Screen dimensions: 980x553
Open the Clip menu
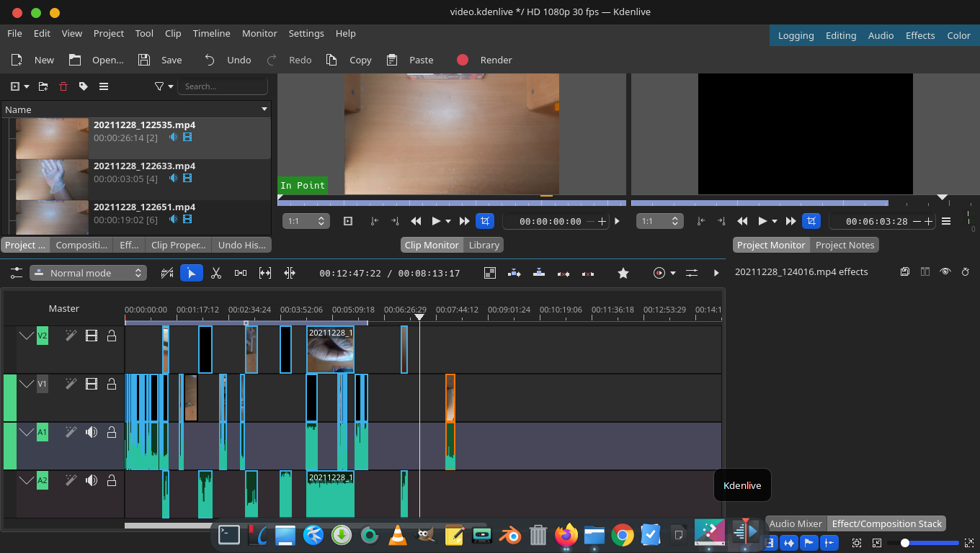coord(173,33)
